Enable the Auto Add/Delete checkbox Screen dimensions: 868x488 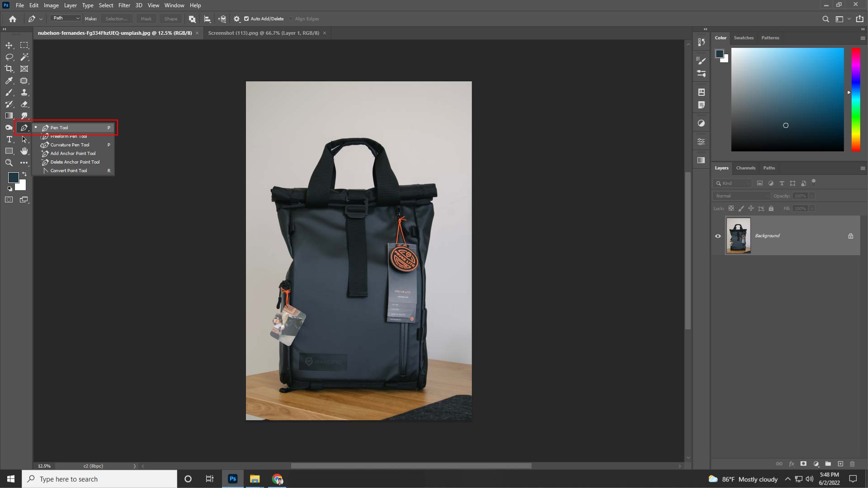point(247,19)
